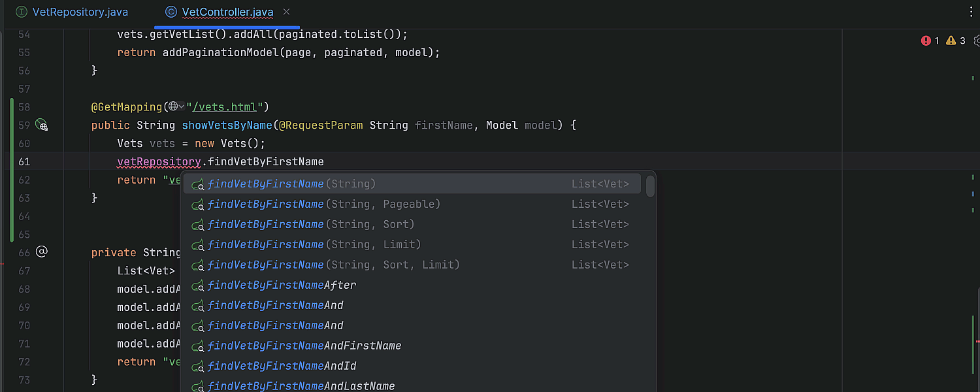Open the editor kebab menu in top-right corner

(x=972, y=12)
